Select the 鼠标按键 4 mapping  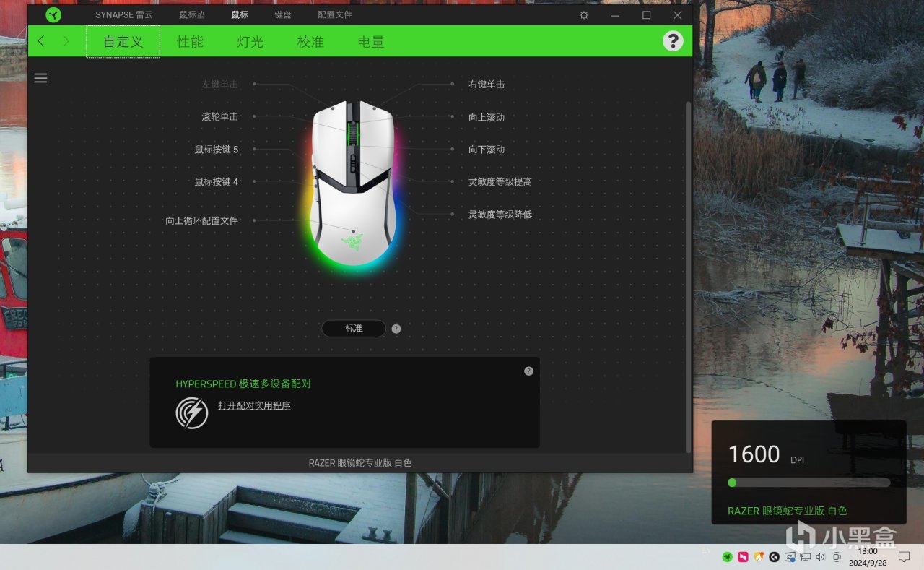click(x=216, y=182)
